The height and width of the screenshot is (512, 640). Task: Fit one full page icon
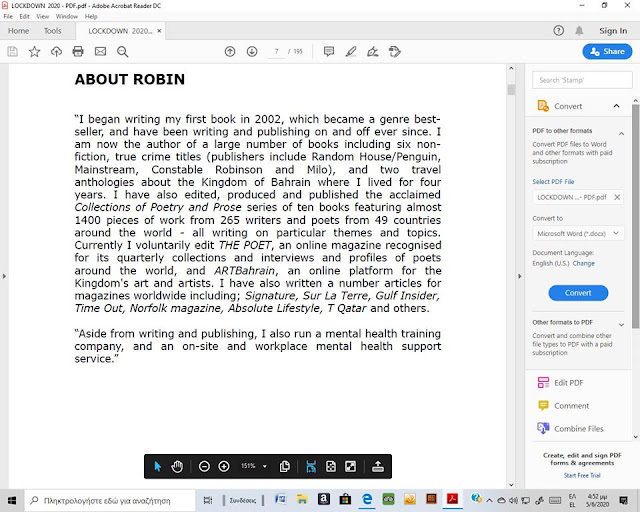click(331, 466)
